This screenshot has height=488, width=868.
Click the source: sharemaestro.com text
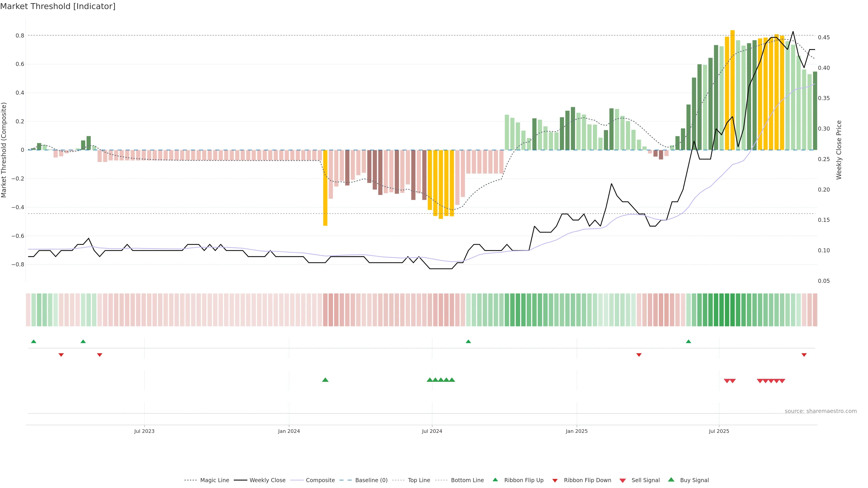[x=821, y=411]
